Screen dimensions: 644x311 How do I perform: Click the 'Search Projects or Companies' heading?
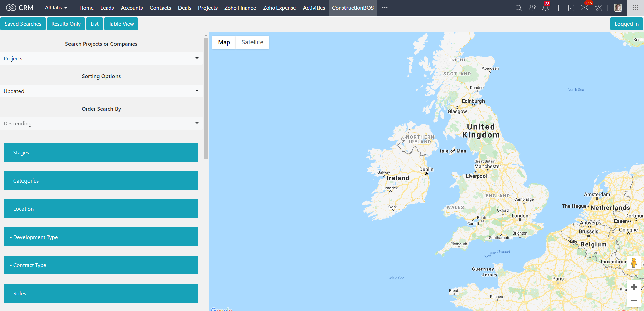tap(101, 44)
